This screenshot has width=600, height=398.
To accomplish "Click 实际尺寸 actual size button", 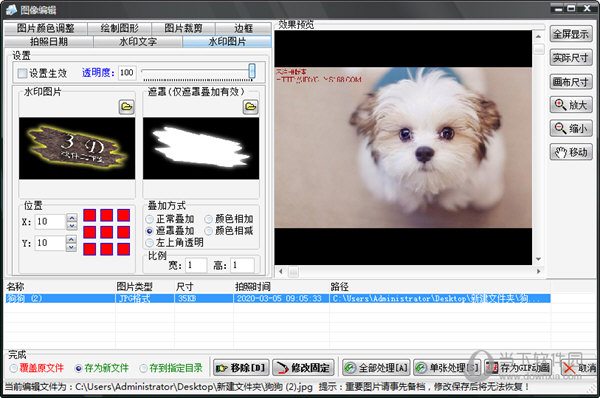I will pos(571,58).
